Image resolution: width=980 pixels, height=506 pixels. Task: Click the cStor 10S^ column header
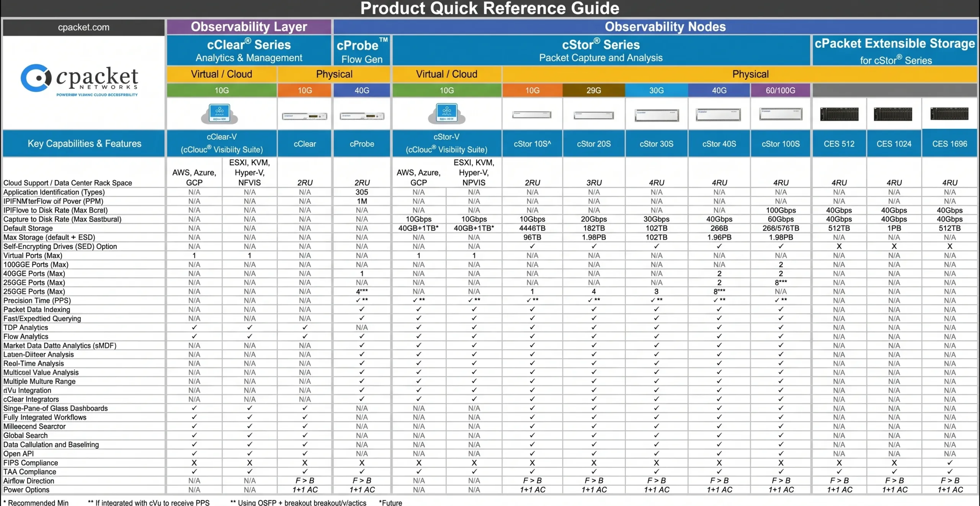[x=532, y=144]
